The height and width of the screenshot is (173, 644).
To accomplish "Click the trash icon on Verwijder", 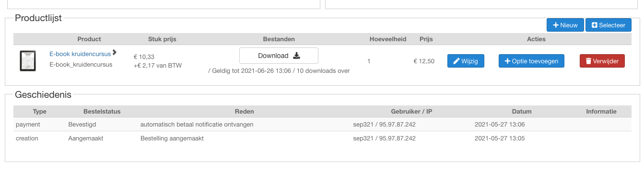I will 588,61.
